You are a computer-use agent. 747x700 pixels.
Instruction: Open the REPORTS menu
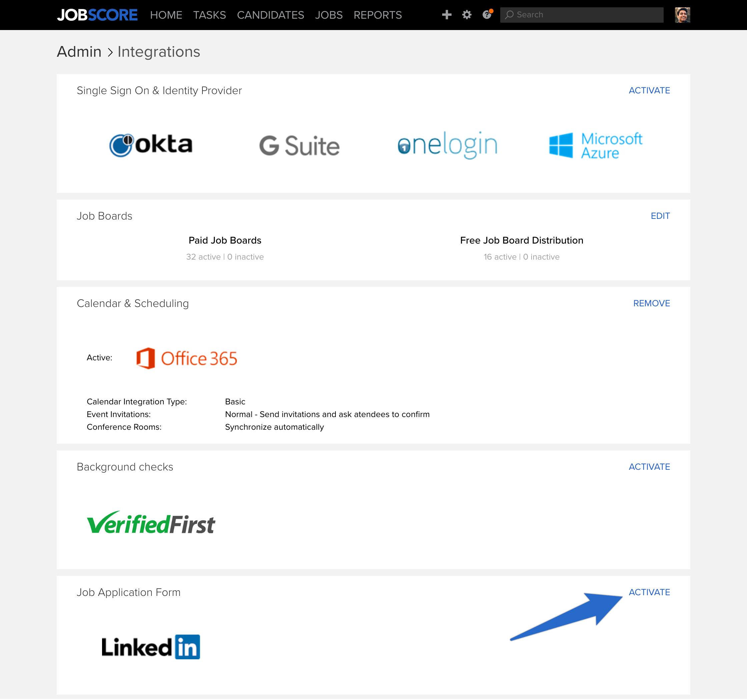click(377, 15)
